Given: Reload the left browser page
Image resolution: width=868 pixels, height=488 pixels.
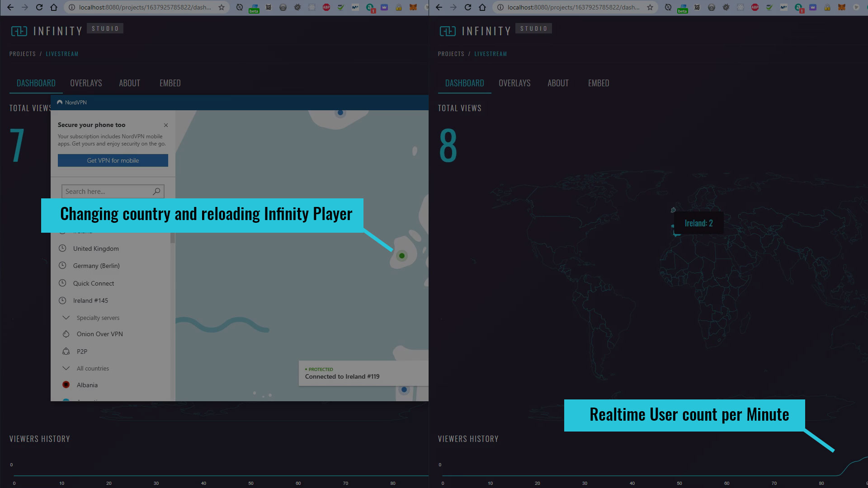Looking at the screenshot, I should coord(39,7).
